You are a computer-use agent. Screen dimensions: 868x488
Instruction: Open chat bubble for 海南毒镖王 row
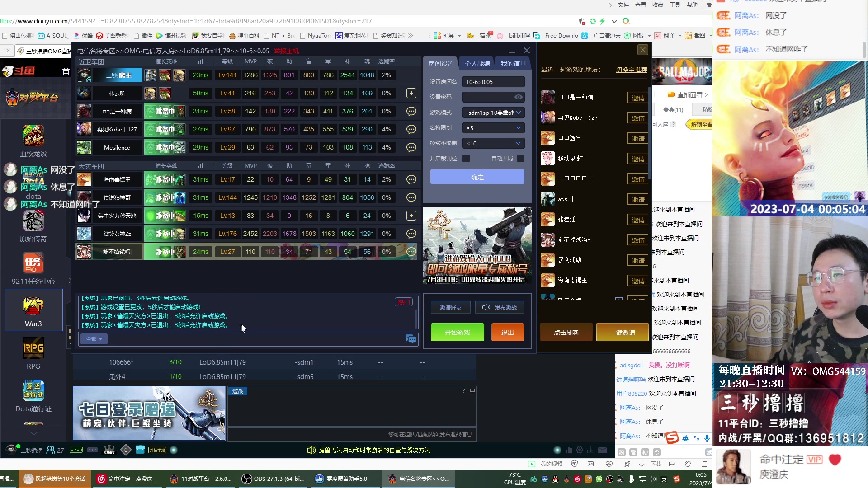coord(411,179)
